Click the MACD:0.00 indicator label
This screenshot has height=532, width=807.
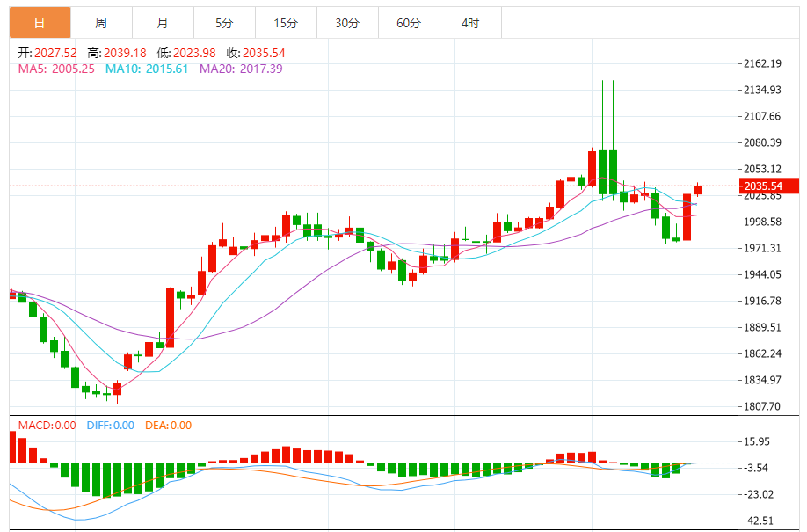coord(47,426)
